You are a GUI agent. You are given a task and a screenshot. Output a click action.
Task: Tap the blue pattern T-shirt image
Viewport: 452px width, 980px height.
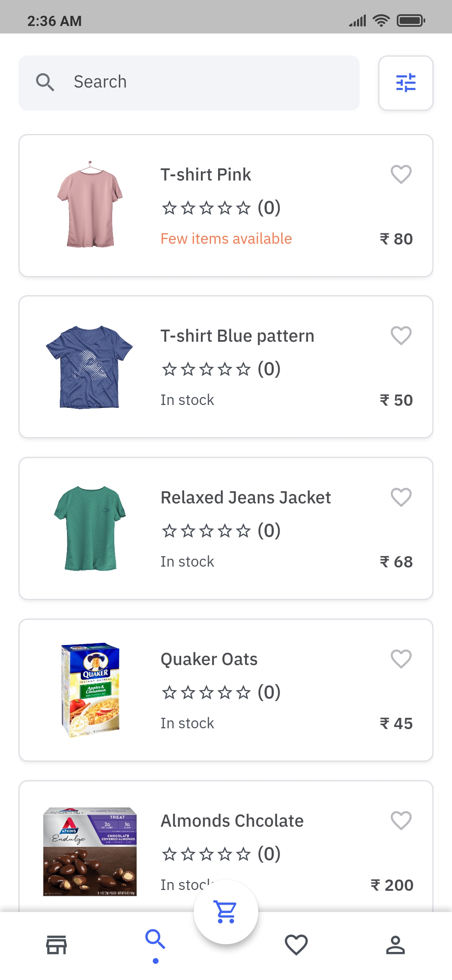(90, 367)
